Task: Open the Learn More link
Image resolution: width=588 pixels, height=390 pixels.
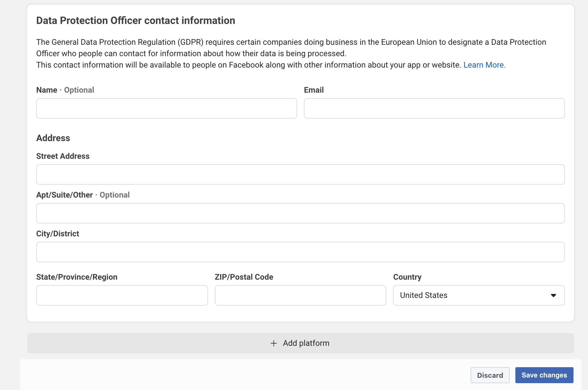Action: click(484, 65)
